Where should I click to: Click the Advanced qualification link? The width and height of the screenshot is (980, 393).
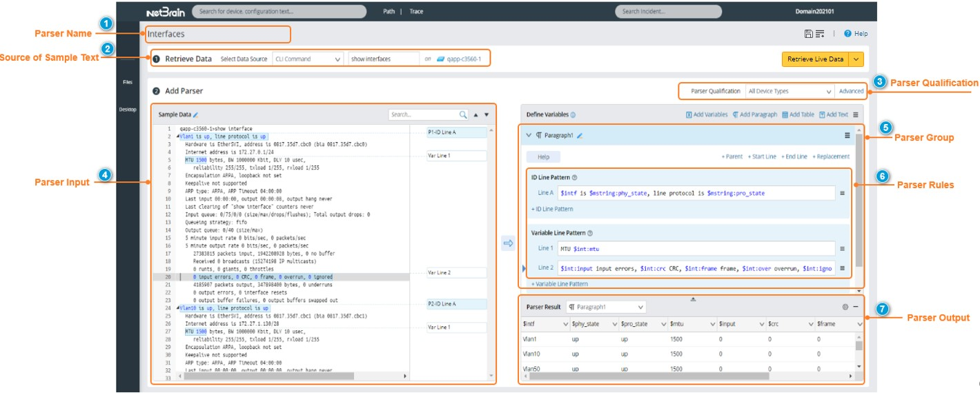(851, 91)
